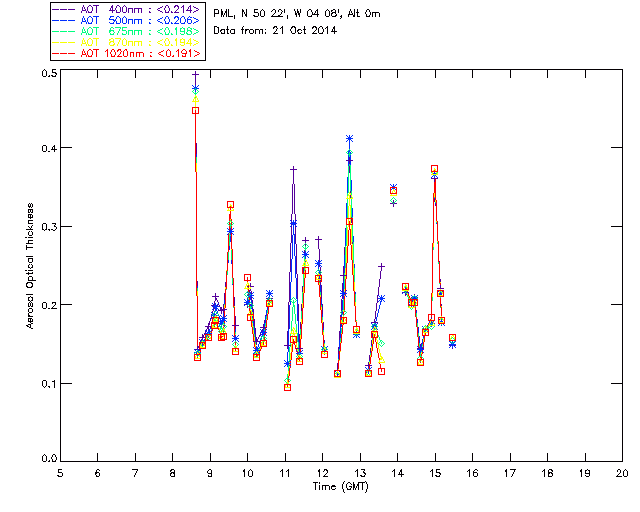Screen dimensions: 640x512
Task: Click the blue asterisk at the peak above 0.4
Action: (x=349, y=139)
